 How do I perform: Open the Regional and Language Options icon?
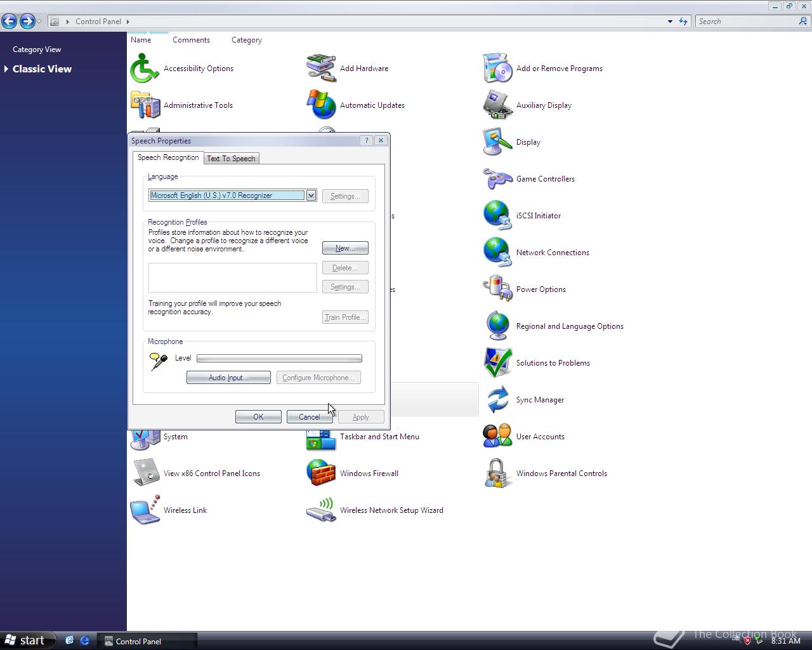pyautogui.click(x=497, y=326)
